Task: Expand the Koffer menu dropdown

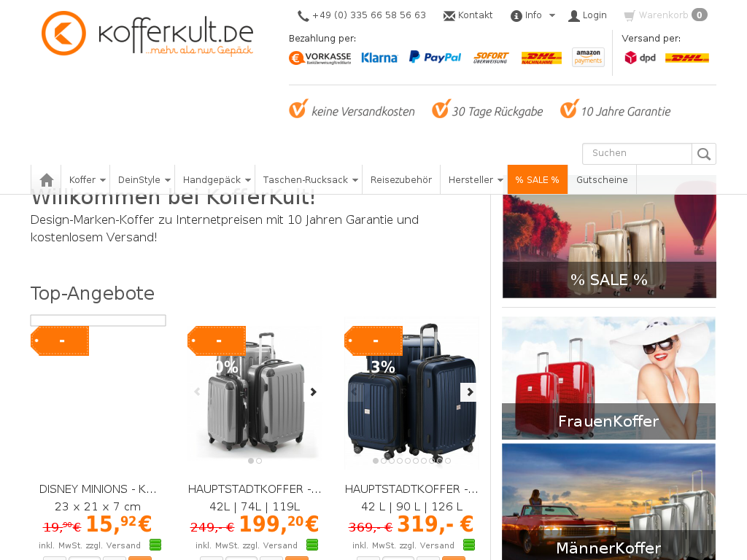Action: (86, 180)
